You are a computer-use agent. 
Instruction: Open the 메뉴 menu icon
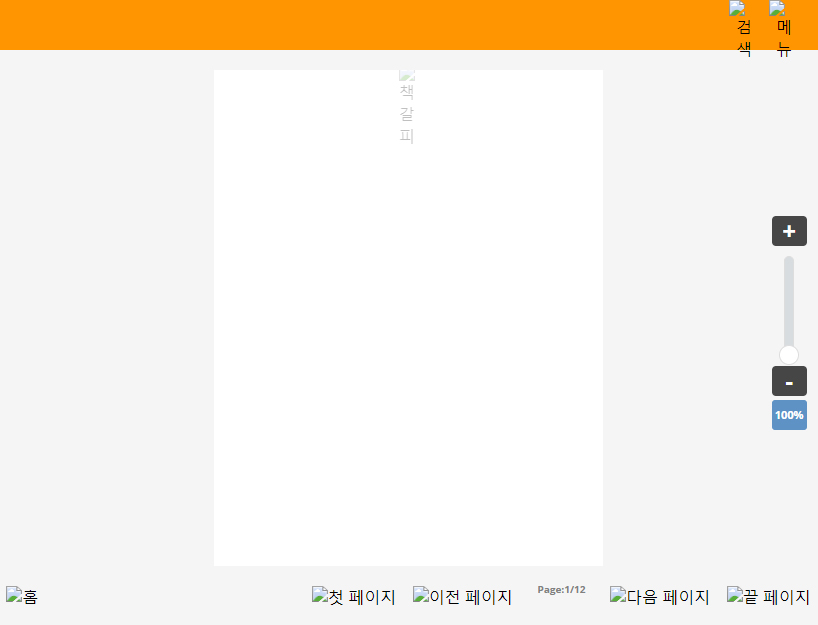pos(783,29)
